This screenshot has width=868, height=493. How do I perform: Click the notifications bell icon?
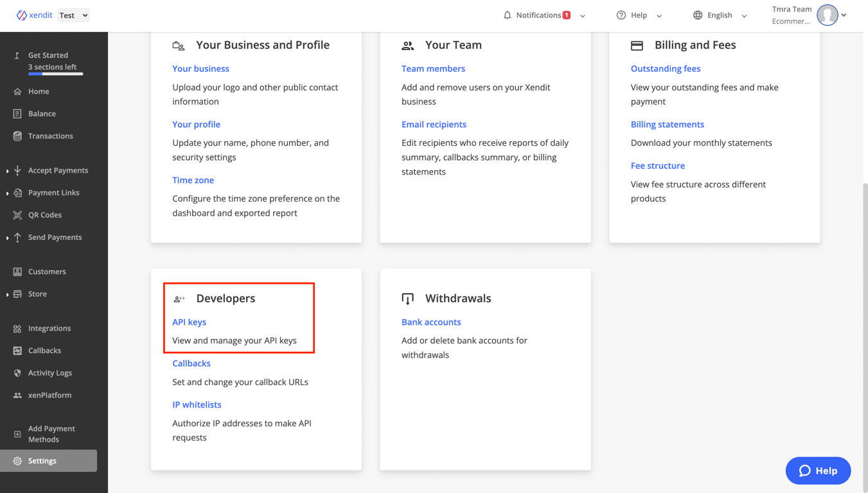coord(507,15)
